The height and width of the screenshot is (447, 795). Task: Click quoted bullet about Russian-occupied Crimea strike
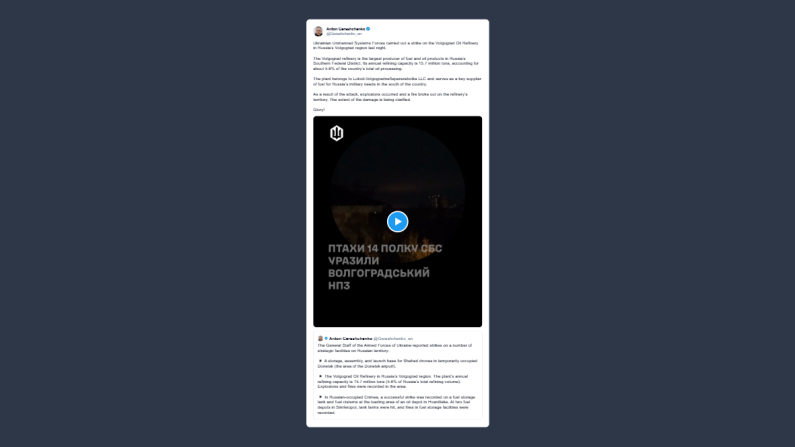click(396, 405)
